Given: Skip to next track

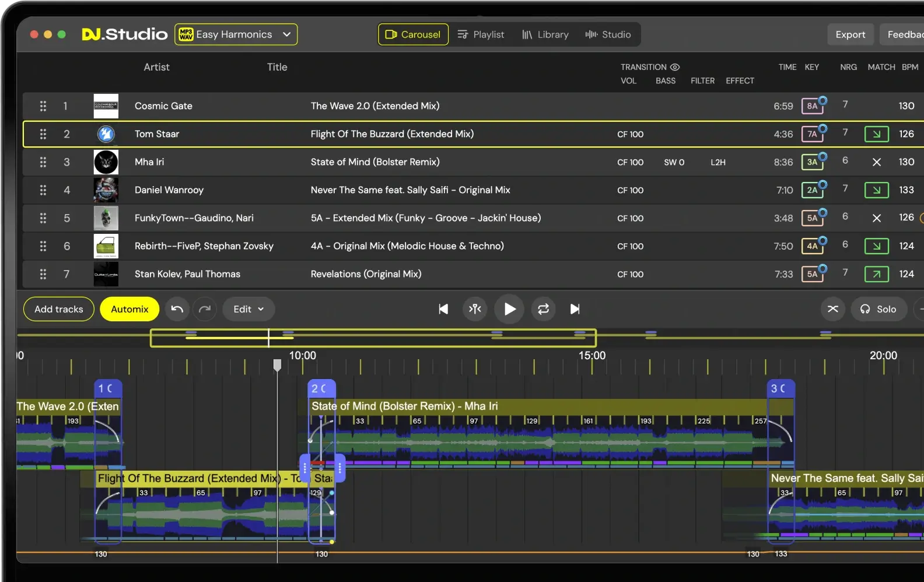Looking at the screenshot, I should coord(575,309).
